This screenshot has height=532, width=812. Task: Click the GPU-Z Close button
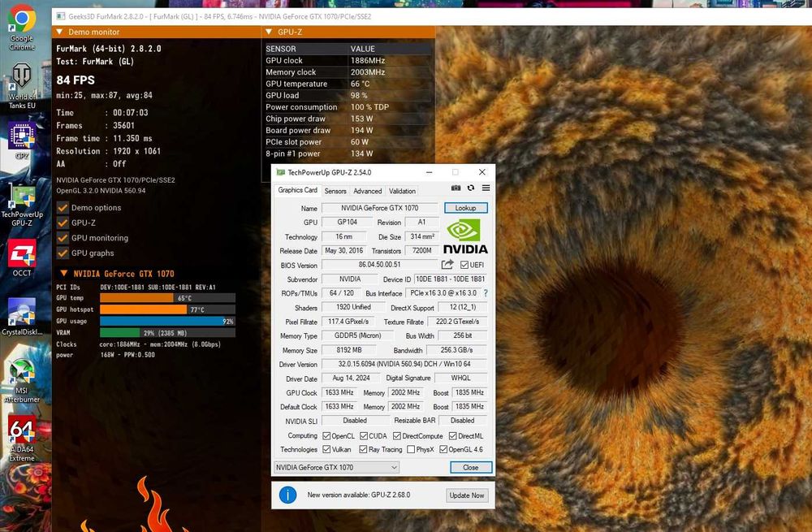pyautogui.click(x=471, y=467)
